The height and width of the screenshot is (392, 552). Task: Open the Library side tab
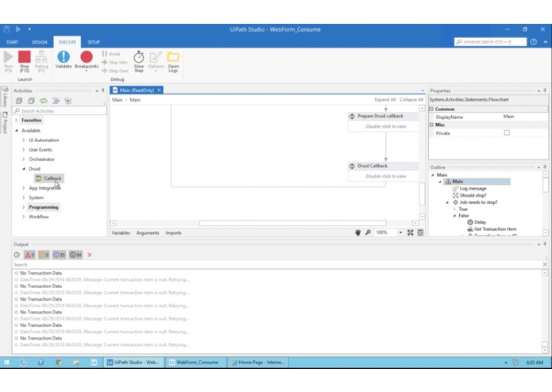coord(5,97)
